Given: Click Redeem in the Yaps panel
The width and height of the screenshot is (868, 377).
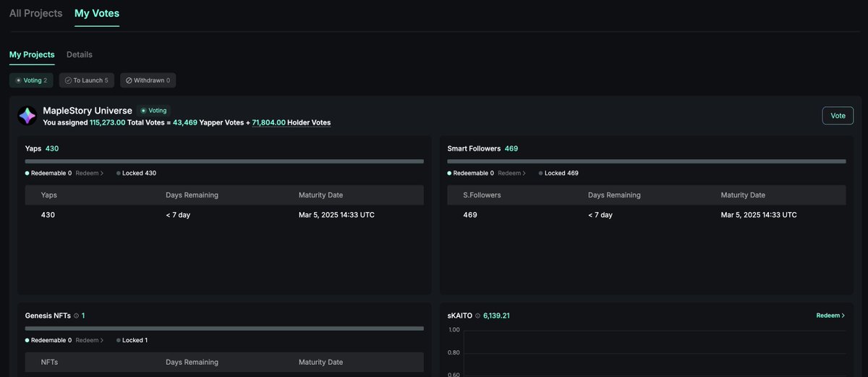Looking at the screenshot, I should pyautogui.click(x=90, y=173).
